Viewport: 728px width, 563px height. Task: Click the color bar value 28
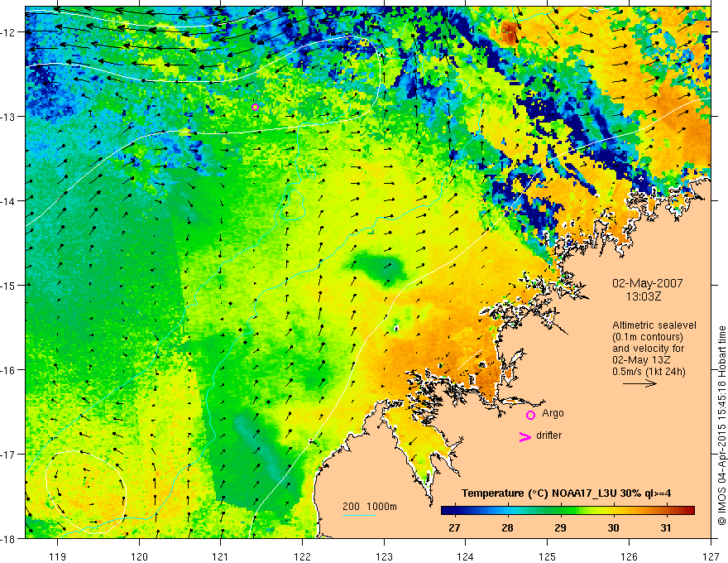(507, 527)
